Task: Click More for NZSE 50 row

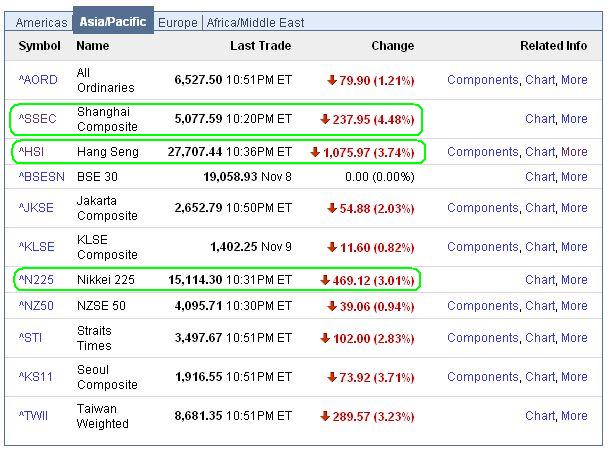Action: click(574, 305)
